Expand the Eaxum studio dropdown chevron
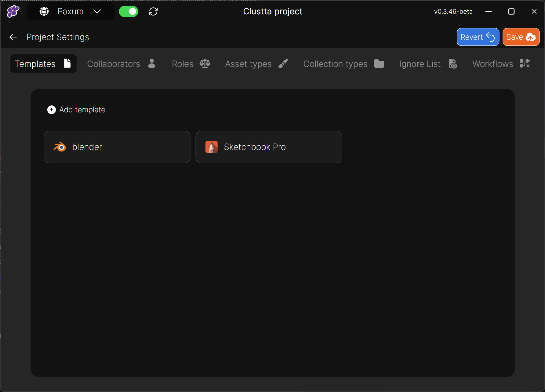 click(97, 12)
